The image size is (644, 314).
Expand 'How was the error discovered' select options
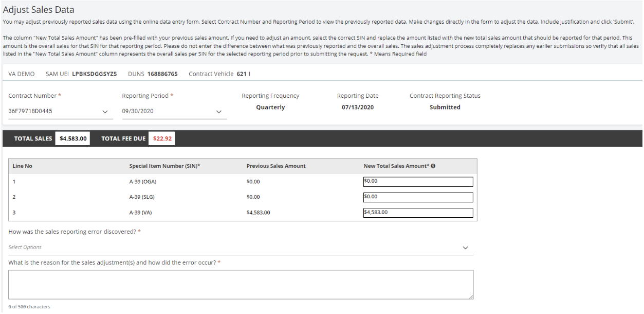(x=241, y=248)
